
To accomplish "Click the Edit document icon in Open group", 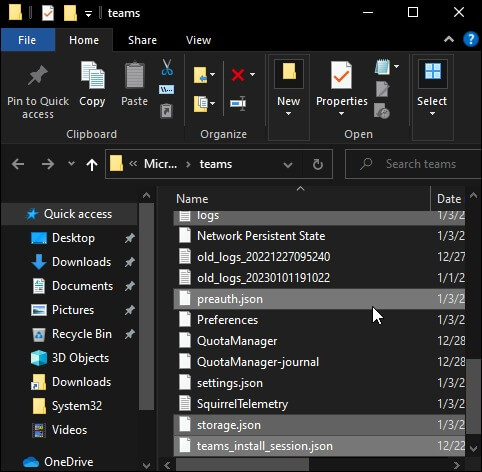I will [382, 89].
